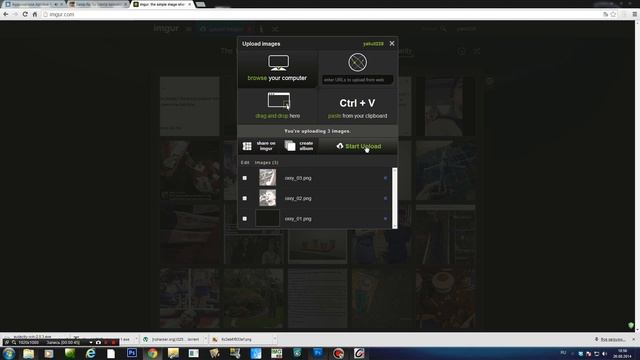Expand the .torrent download item arrow
640x360 pixels.
[206, 339]
